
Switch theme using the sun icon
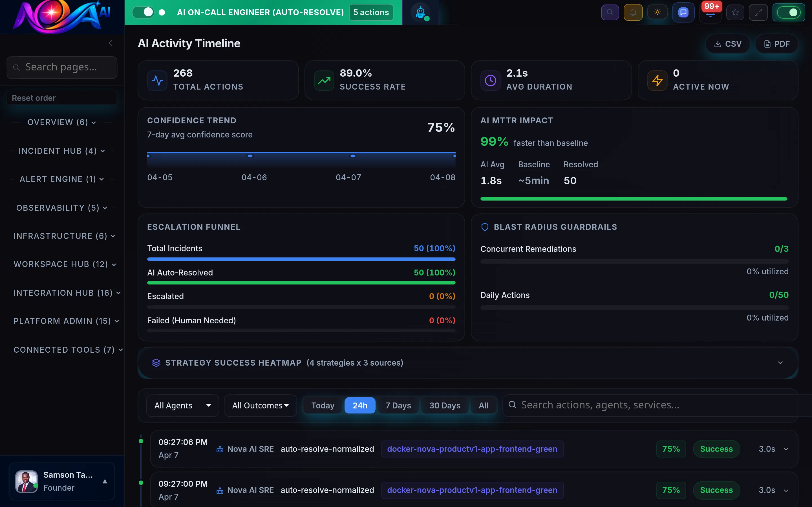click(657, 12)
